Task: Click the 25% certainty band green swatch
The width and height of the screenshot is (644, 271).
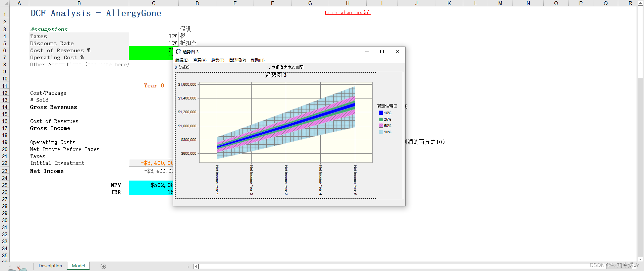Action: [381, 119]
